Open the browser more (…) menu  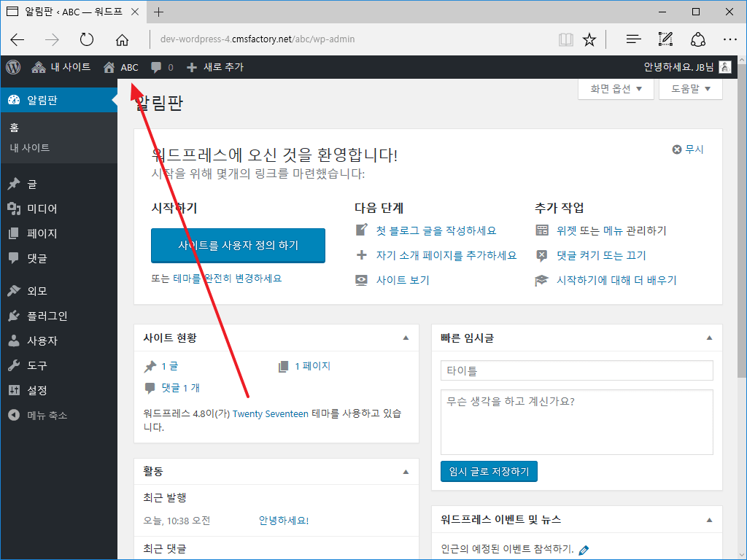point(729,39)
